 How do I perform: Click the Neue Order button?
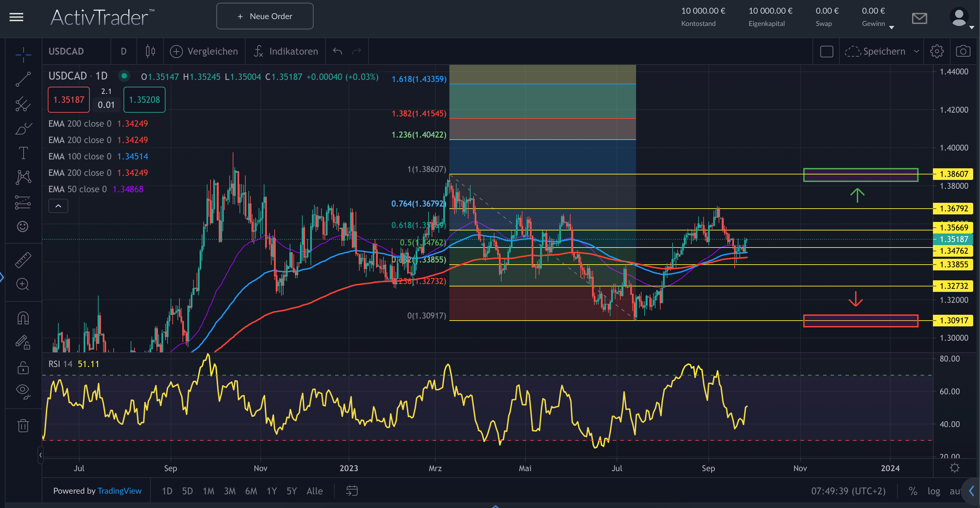tap(265, 16)
